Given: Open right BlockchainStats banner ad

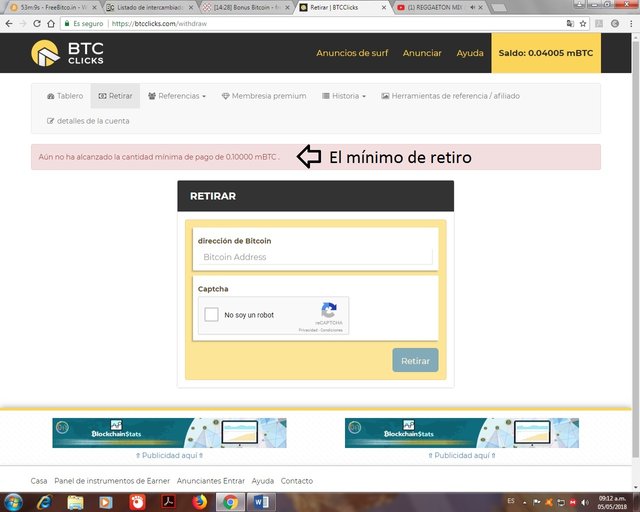Looking at the screenshot, I should [462, 433].
